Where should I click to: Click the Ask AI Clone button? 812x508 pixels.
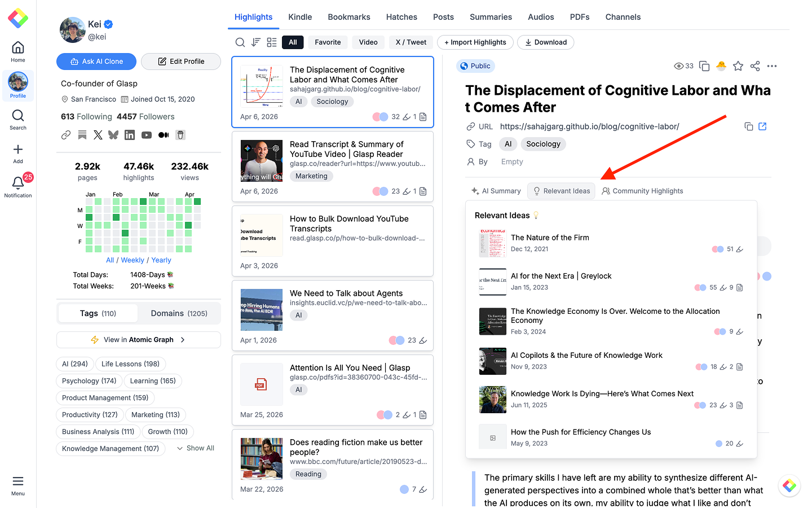click(x=96, y=62)
